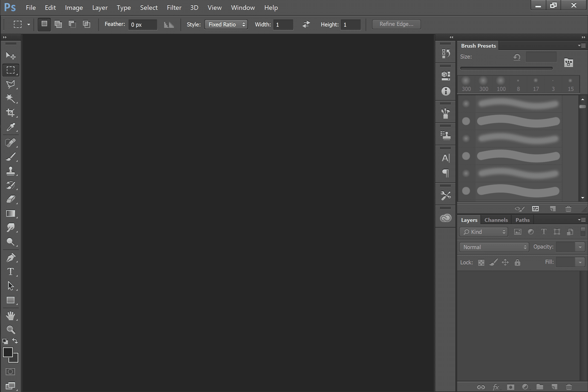The width and height of the screenshot is (588, 392).
Task: Switch to the Paths tab
Action: 522,220
